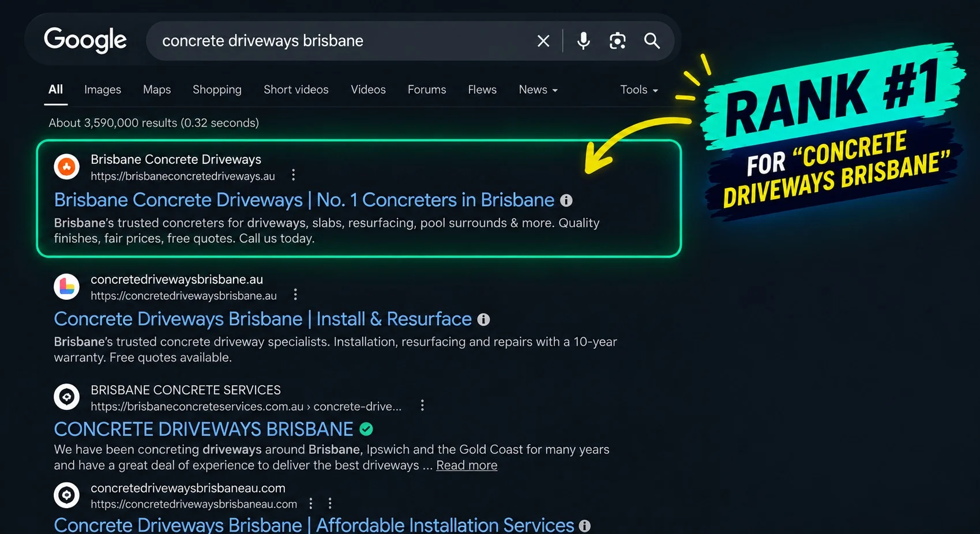Viewport: 980px width, 534px height.
Task: Click the About 3,590,000 results text
Action: [153, 123]
